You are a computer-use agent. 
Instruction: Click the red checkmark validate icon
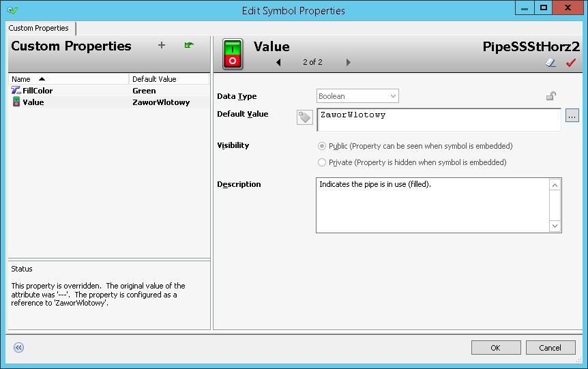[571, 63]
